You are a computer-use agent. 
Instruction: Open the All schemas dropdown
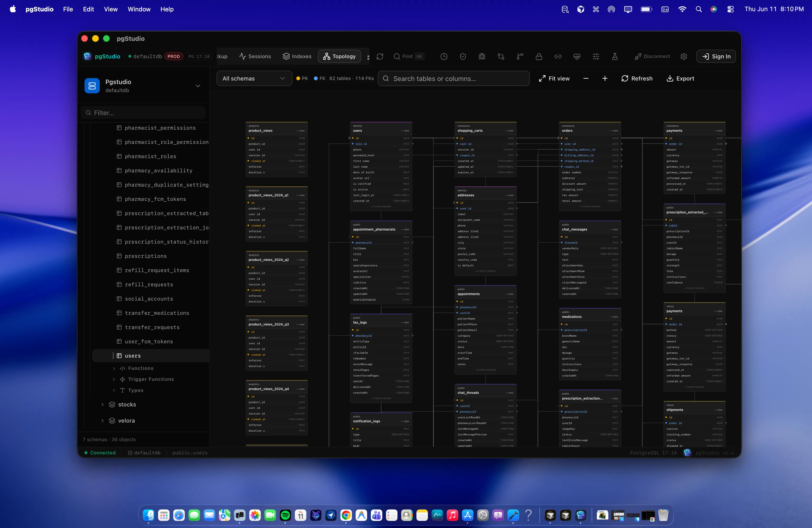coord(254,78)
